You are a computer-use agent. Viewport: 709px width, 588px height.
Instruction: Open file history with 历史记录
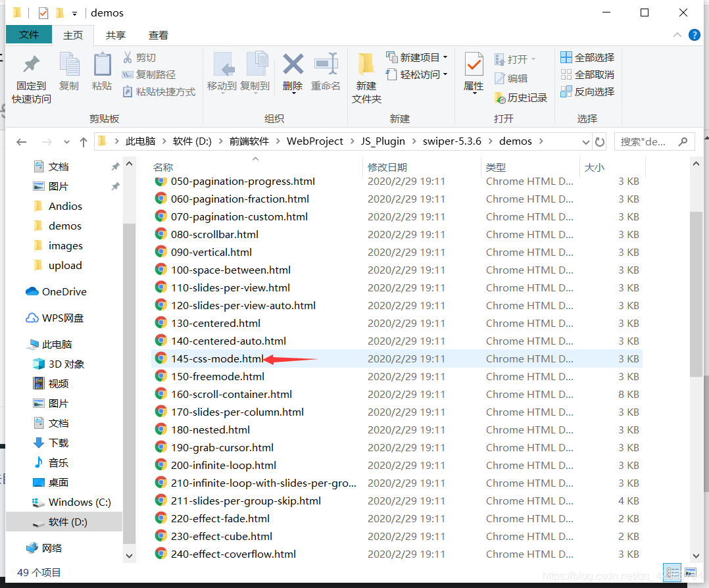[521, 98]
